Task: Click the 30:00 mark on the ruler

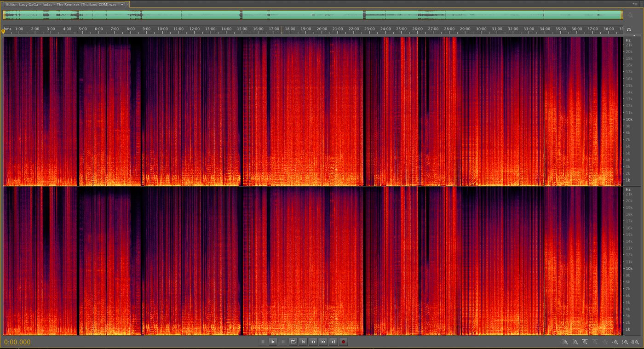Action: point(481,29)
